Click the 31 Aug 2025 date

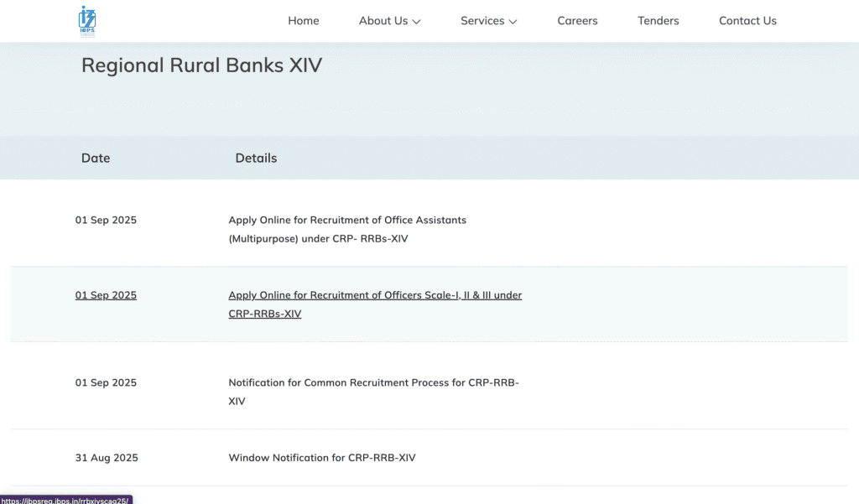click(107, 457)
